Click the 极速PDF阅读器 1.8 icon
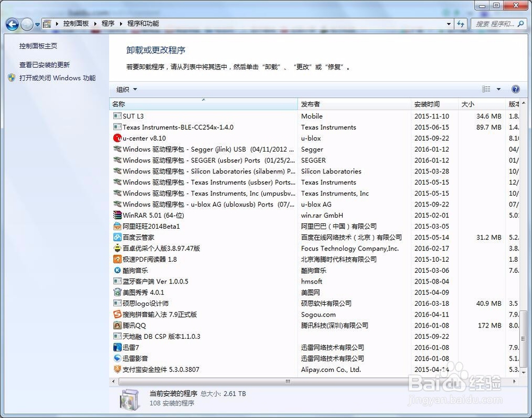The height and width of the screenshot is (418, 532). [117, 259]
